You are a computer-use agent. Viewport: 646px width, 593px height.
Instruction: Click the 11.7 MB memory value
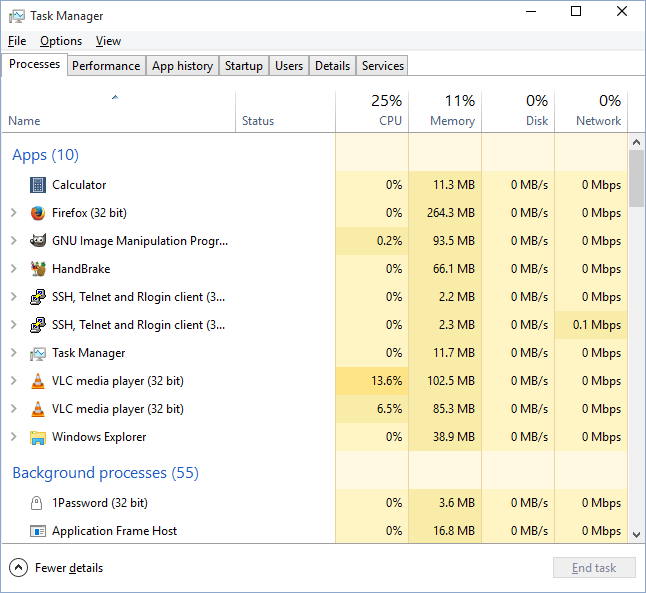coord(454,353)
